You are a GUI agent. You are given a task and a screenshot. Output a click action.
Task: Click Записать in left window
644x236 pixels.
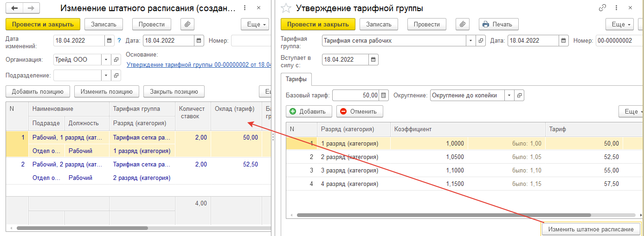click(x=103, y=24)
